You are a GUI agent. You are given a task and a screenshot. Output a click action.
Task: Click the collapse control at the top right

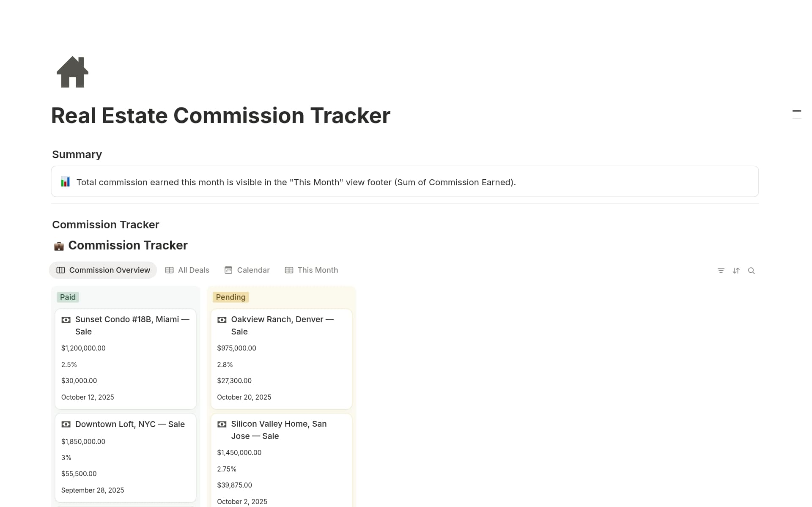click(x=797, y=111)
